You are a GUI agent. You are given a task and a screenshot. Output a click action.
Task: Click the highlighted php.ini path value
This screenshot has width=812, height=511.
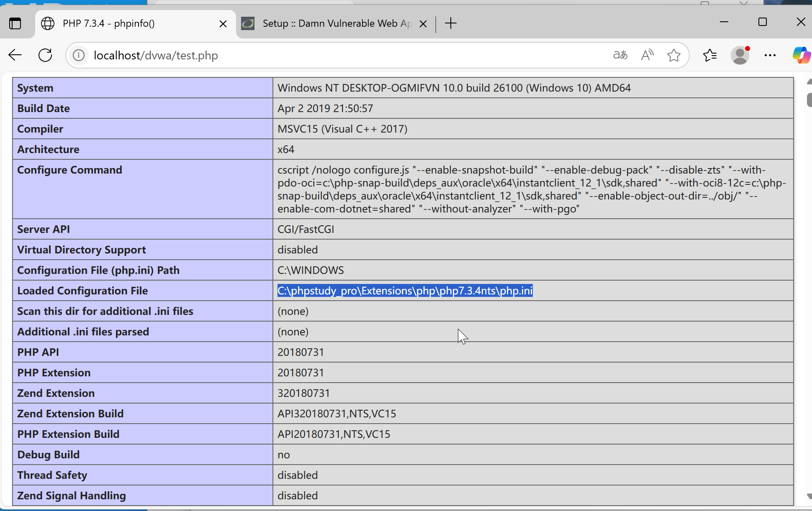pyautogui.click(x=405, y=291)
